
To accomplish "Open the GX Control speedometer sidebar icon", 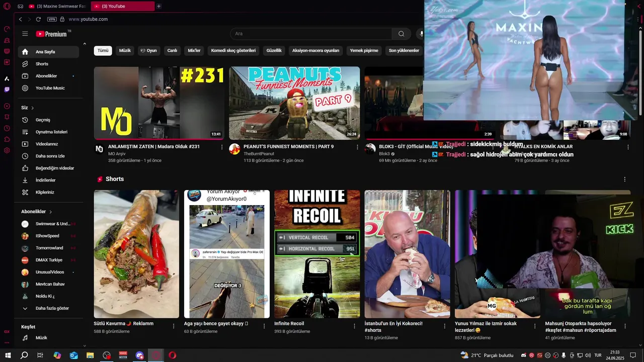I will pyautogui.click(x=7, y=29).
